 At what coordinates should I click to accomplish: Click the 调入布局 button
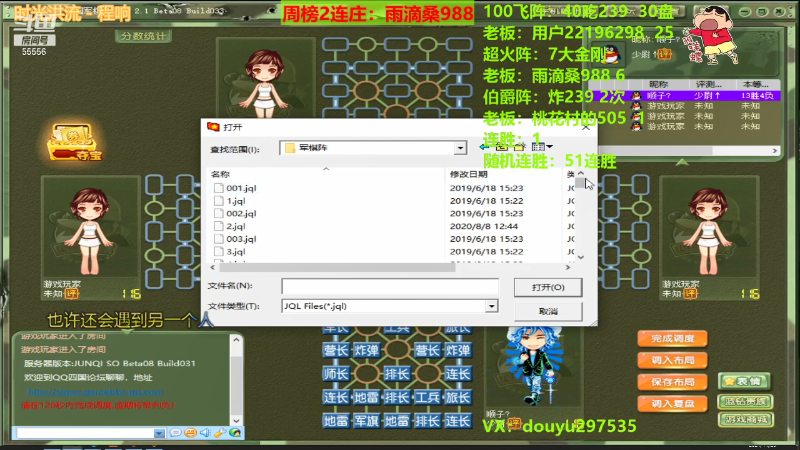point(672,360)
